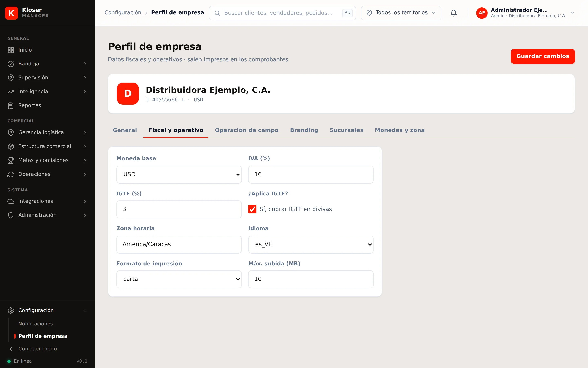588x368 pixels.
Task: Click the AE user avatar
Action: click(x=482, y=13)
